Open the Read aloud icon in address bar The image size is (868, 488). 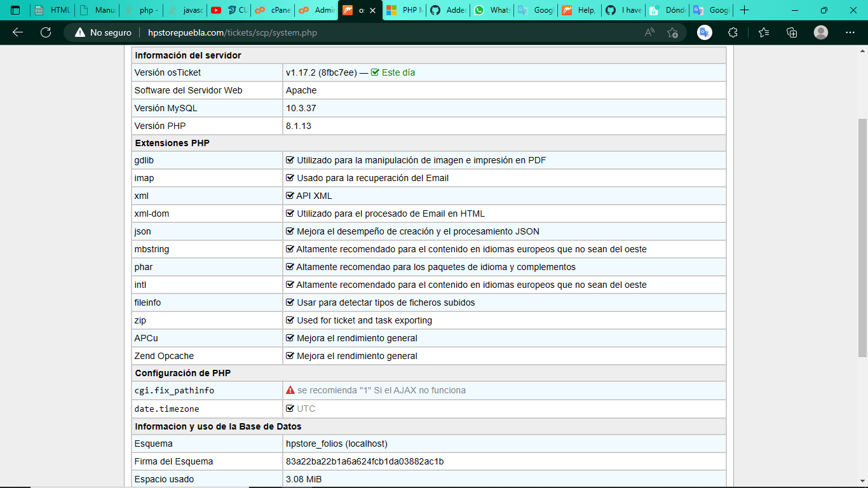pyautogui.click(x=649, y=32)
